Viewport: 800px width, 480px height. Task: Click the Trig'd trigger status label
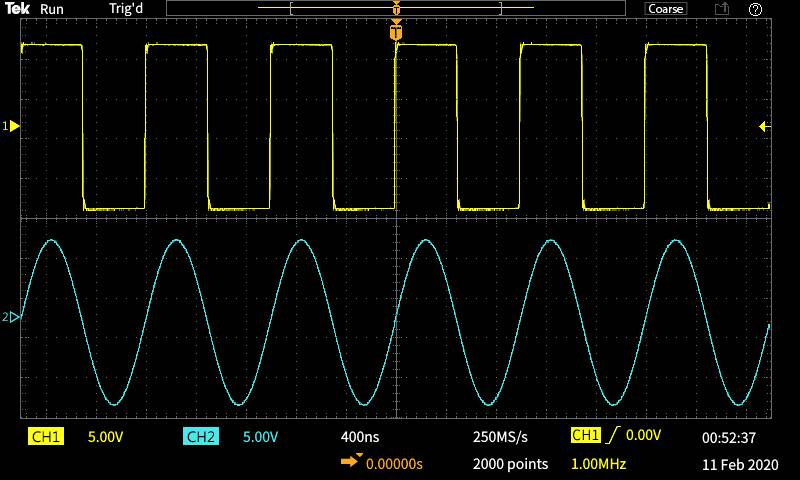pos(128,9)
